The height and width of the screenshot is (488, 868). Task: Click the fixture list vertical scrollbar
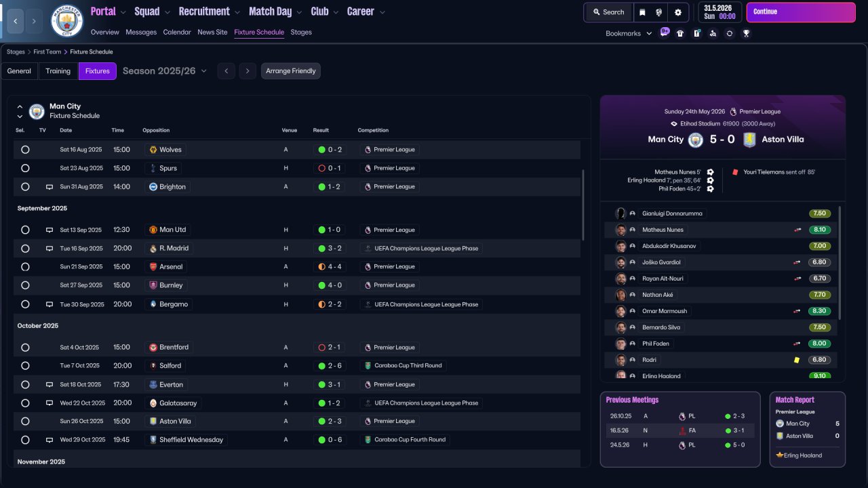(x=583, y=205)
